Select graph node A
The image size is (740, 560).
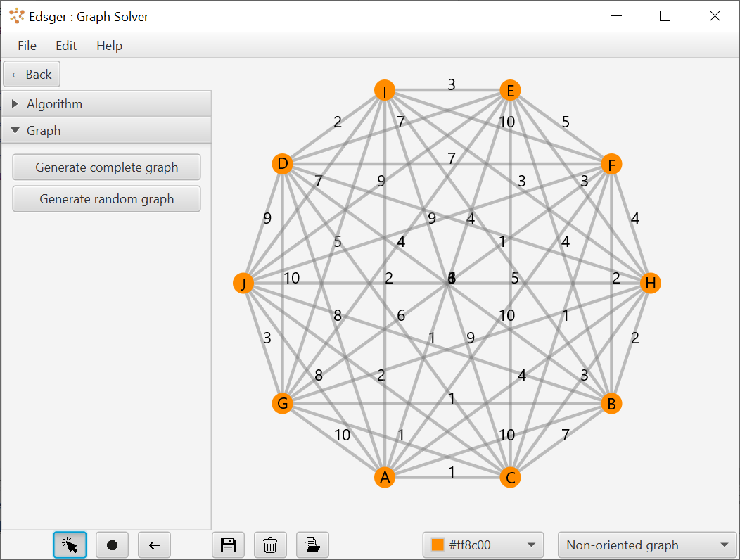click(x=385, y=478)
